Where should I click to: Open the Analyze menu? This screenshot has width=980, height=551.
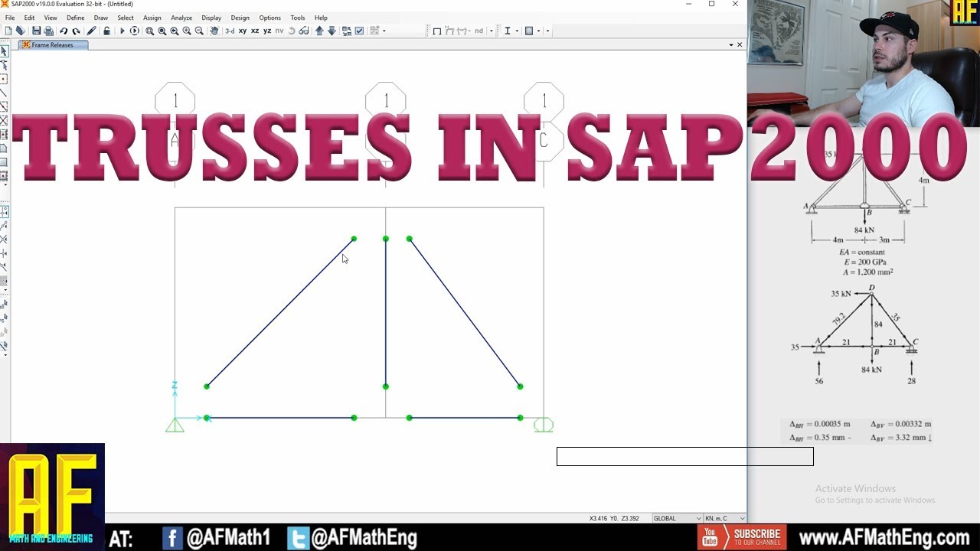point(181,18)
